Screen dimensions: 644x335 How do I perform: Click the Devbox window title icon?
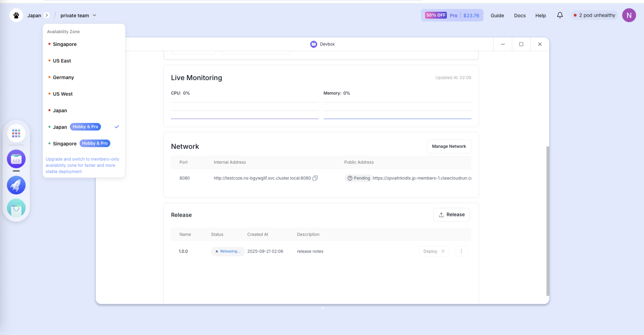click(314, 44)
